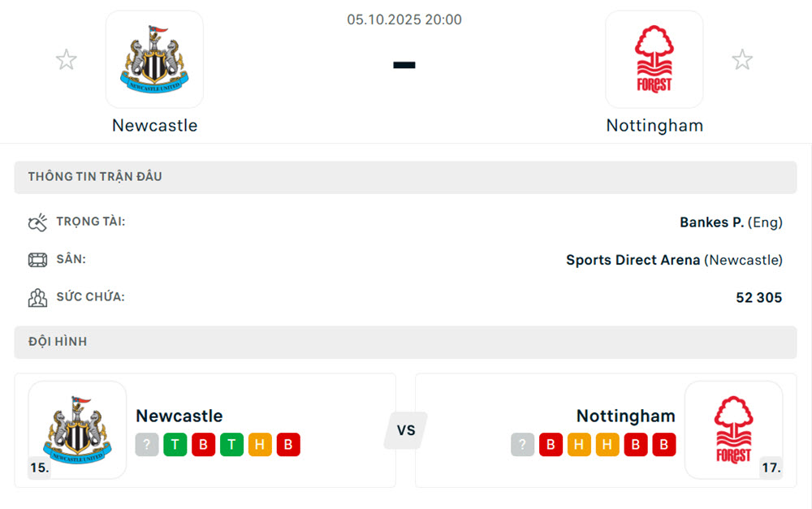The height and width of the screenshot is (509, 812).
Task: Favorite Nottingham with the right star
Action: 741,59
